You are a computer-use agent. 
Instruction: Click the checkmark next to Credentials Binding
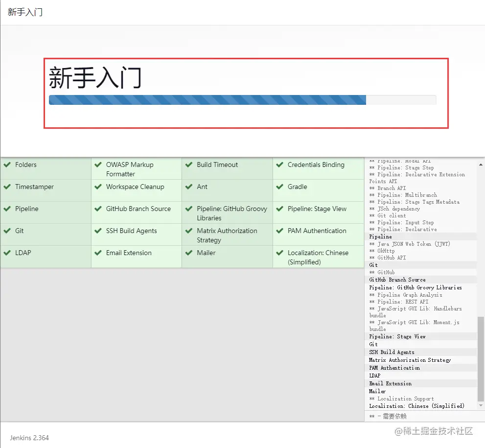click(279, 165)
